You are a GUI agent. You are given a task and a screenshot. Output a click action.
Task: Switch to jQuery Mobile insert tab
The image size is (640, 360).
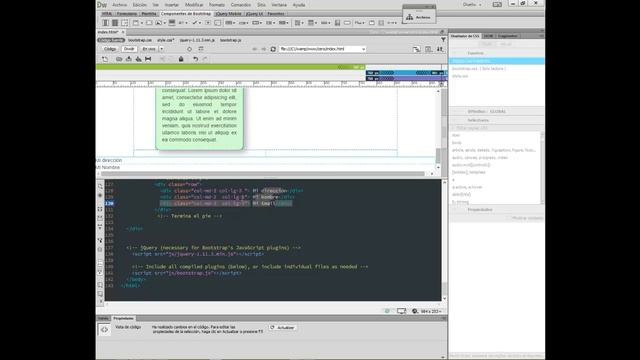[229, 14]
